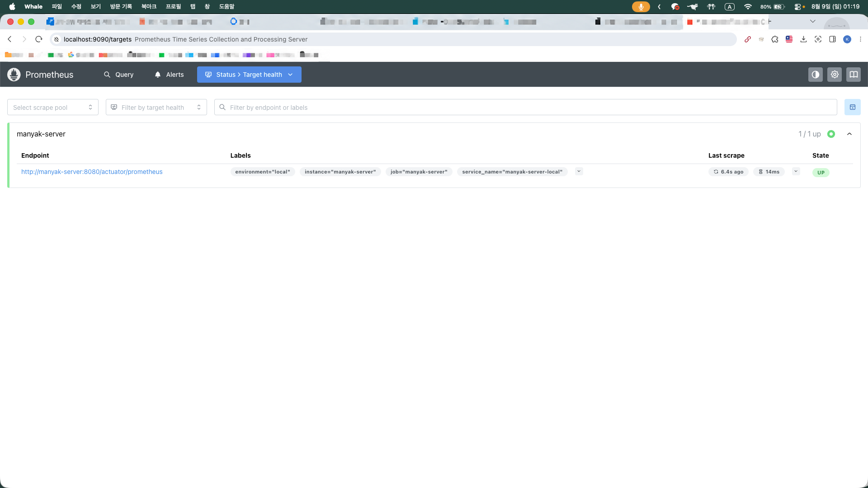The width and height of the screenshot is (868, 488).
Task: Open the Whale application menu
Action: (x=33, y=6)
